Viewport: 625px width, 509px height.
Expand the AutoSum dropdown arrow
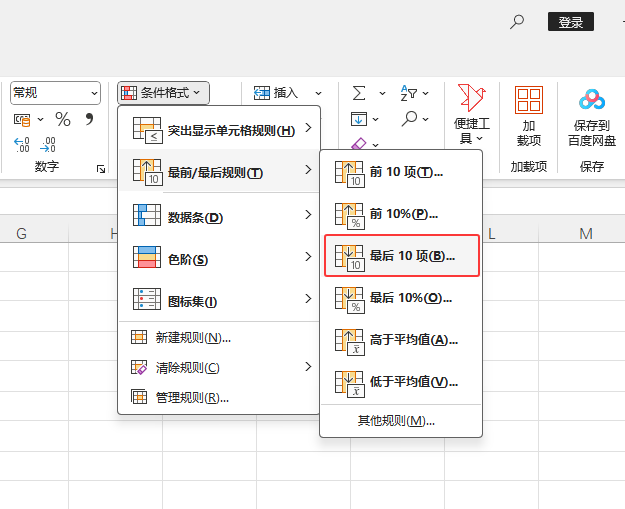coord(382,93)
